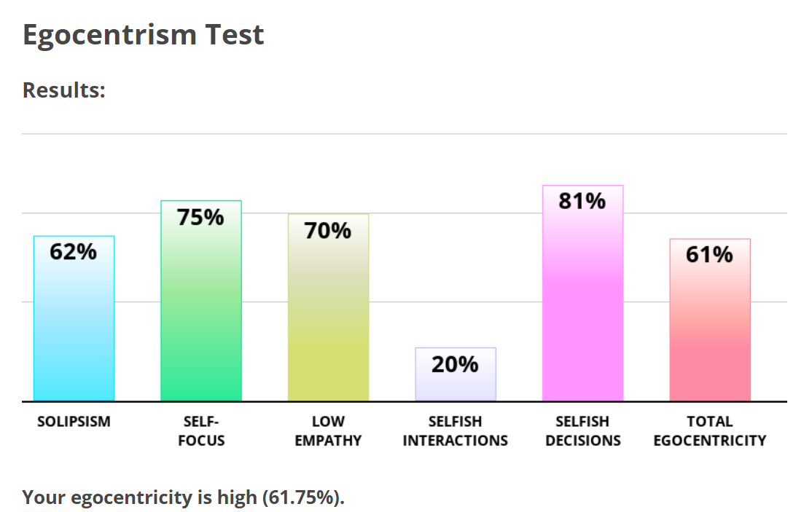Select the 81% value label
The width and height of the screenshot is (812, 512).
pyautogui.click(x=582, y=201)
